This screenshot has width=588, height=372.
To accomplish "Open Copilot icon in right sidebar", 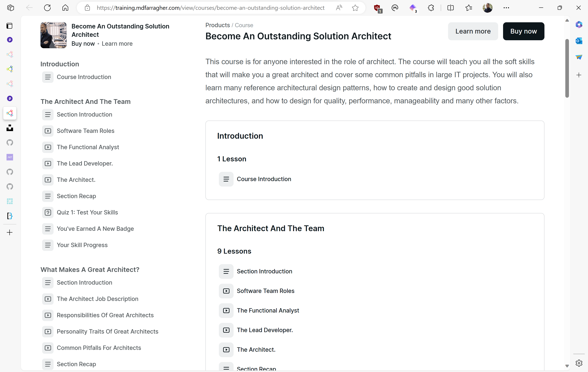I will 579,25.
